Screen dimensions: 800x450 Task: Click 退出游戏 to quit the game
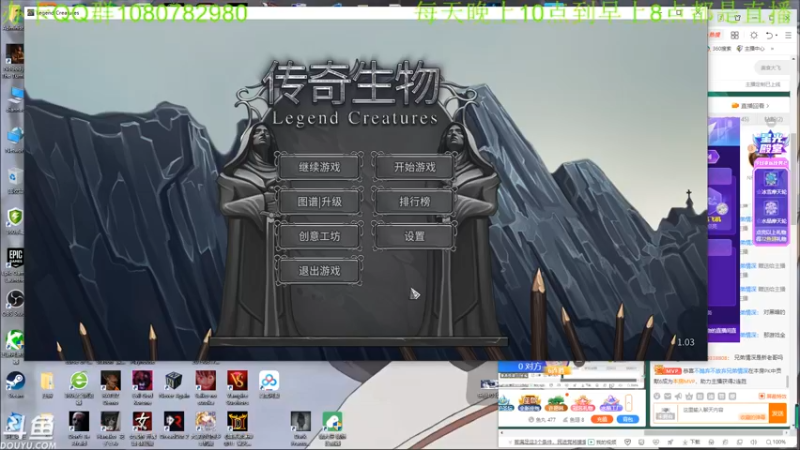coord(319,271)
